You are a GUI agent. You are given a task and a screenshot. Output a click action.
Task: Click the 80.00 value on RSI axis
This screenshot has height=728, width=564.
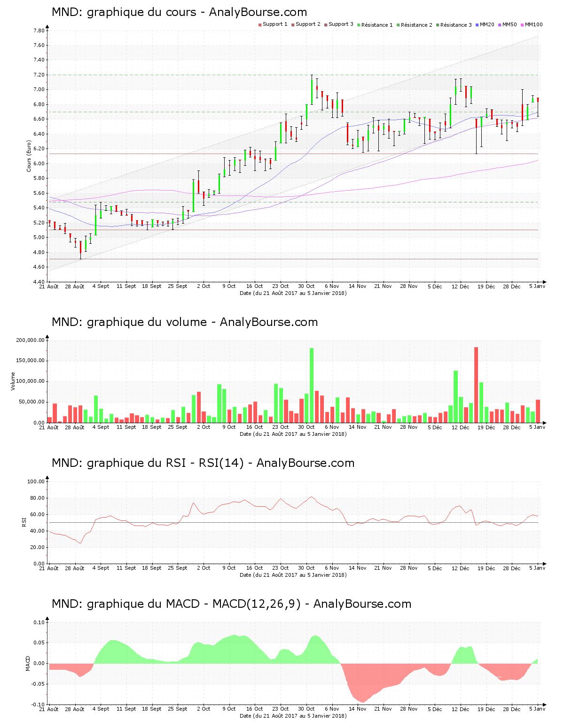tap(38, 498)
